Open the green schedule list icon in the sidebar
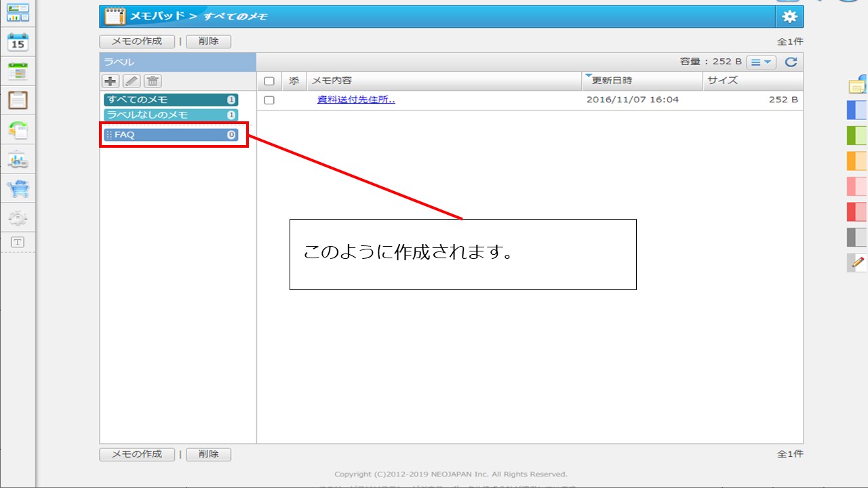868x488 pixels. click(x=18, y=71)
